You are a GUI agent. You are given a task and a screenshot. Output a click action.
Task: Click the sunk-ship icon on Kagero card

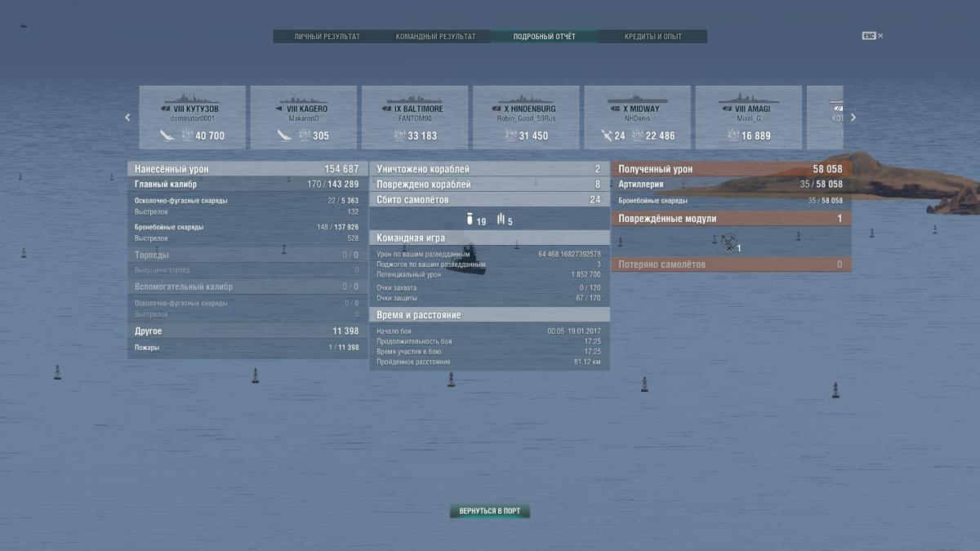coord(284,136)
